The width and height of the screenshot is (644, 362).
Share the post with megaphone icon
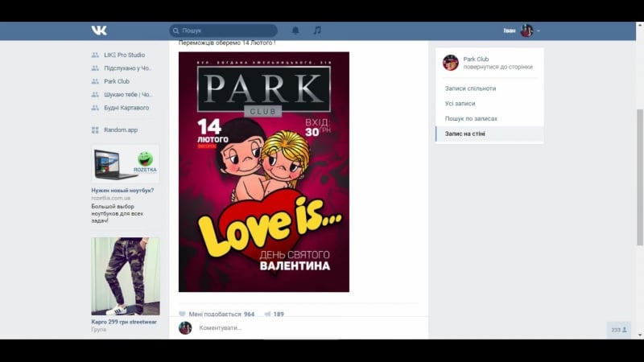click(x=267, y=314)
